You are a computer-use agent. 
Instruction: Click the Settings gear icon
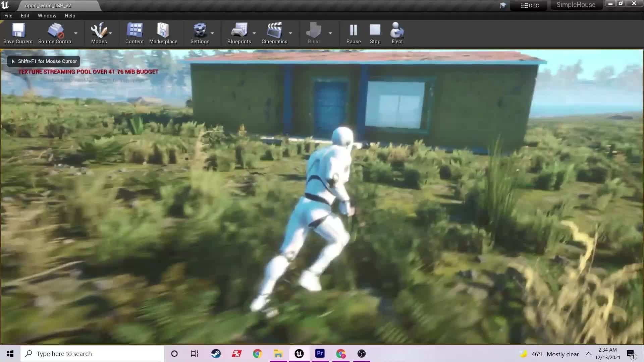click(200, 31)
